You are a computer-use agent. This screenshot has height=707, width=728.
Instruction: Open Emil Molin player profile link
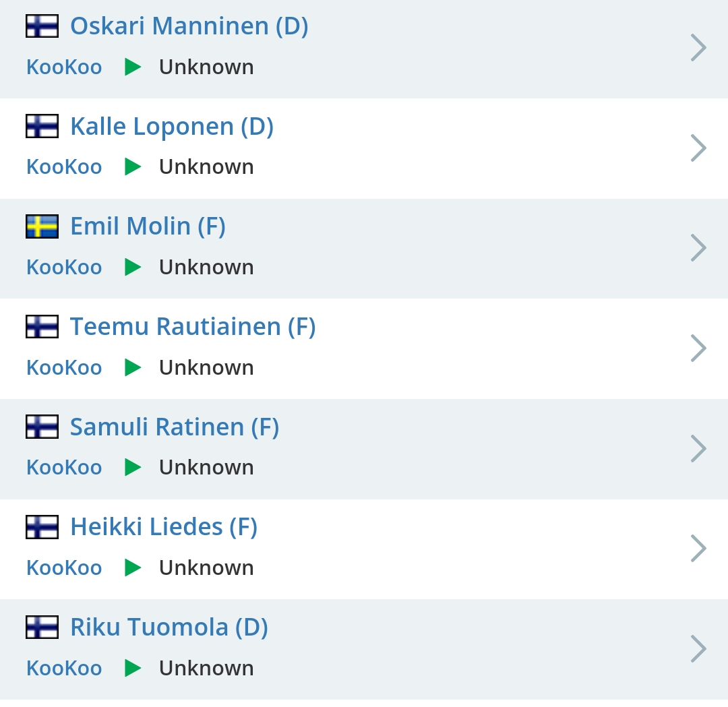148,226
